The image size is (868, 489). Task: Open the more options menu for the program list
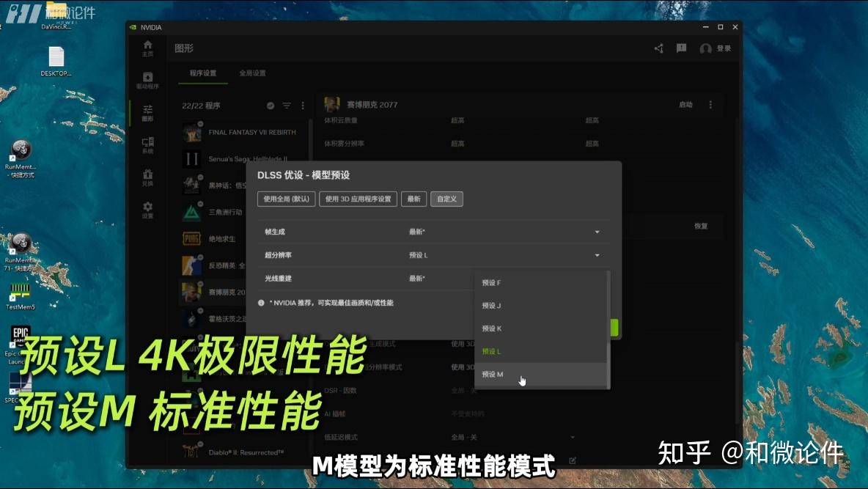click(302, 106)
